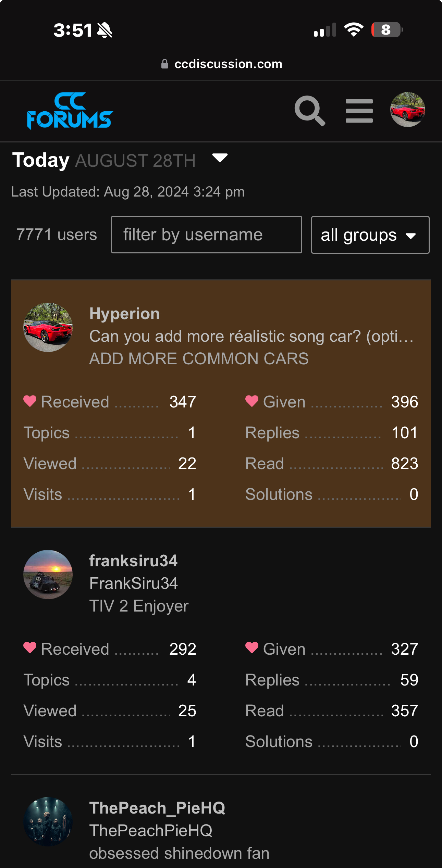Tap ThePeach_PieHQ's band photo avatar
The height and width of the screenshot is (868, 442).
coord(48,822)
